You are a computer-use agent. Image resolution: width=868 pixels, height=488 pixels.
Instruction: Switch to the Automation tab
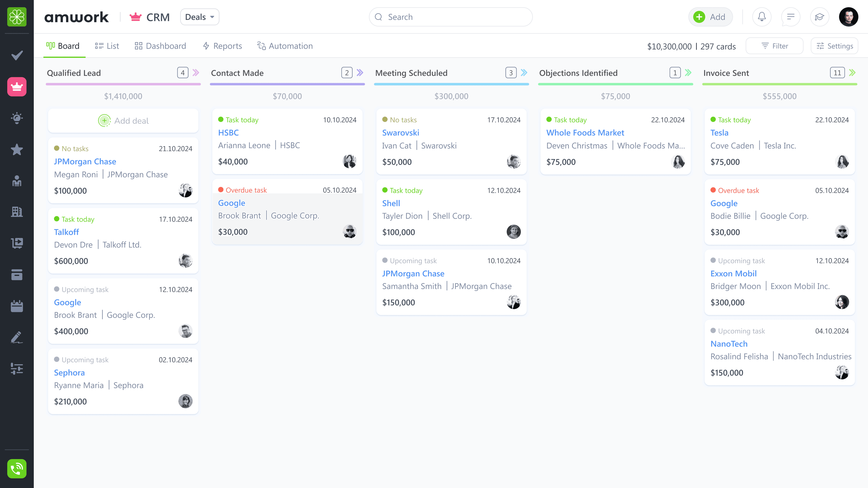pyautogui.click(x=285, y=46)
